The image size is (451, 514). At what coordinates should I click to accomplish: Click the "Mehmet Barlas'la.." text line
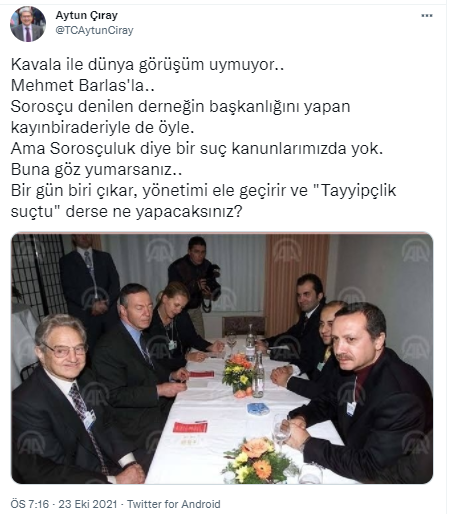[82, 85]
